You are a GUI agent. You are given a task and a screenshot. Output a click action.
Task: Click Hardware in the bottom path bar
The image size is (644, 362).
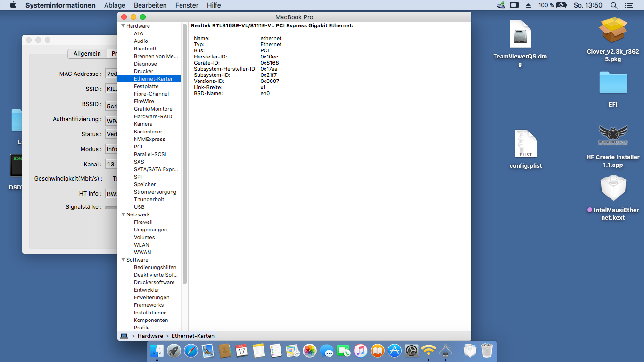point(150,336)
